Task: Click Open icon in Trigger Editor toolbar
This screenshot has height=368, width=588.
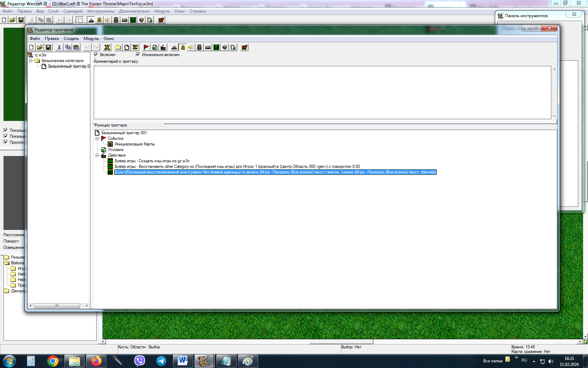Action: pos(40,47)
